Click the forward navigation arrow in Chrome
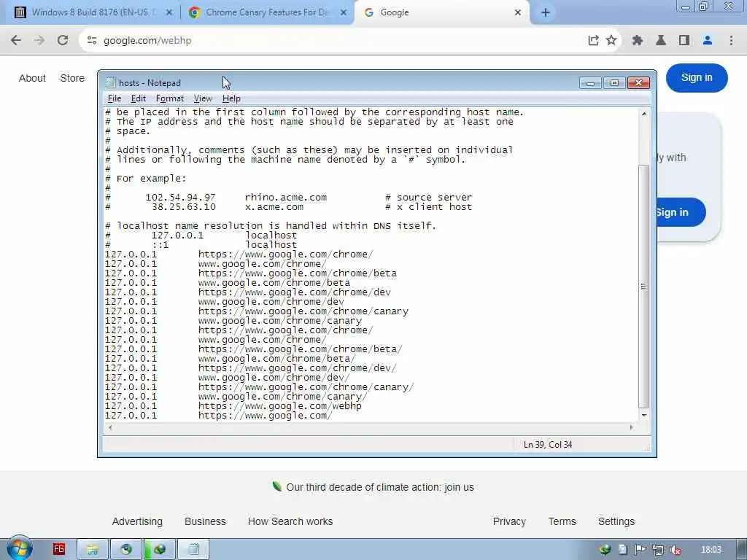747x560 pixels. 39,41
